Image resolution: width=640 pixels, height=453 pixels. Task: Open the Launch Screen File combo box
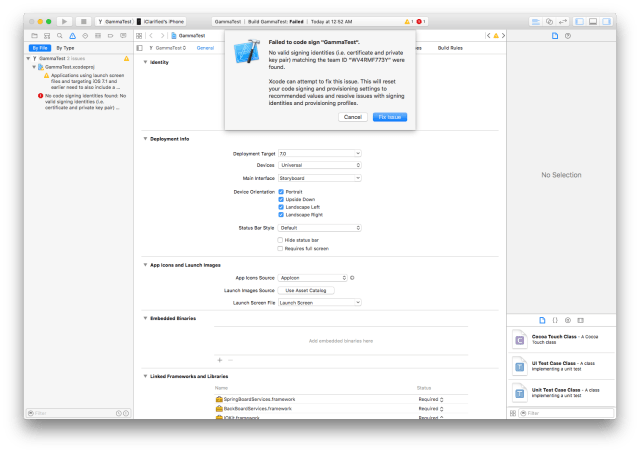[320, 303]
